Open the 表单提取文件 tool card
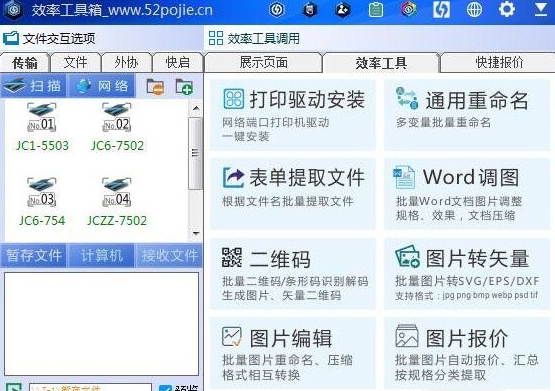 pyautogui.click(x=293, y=194)
